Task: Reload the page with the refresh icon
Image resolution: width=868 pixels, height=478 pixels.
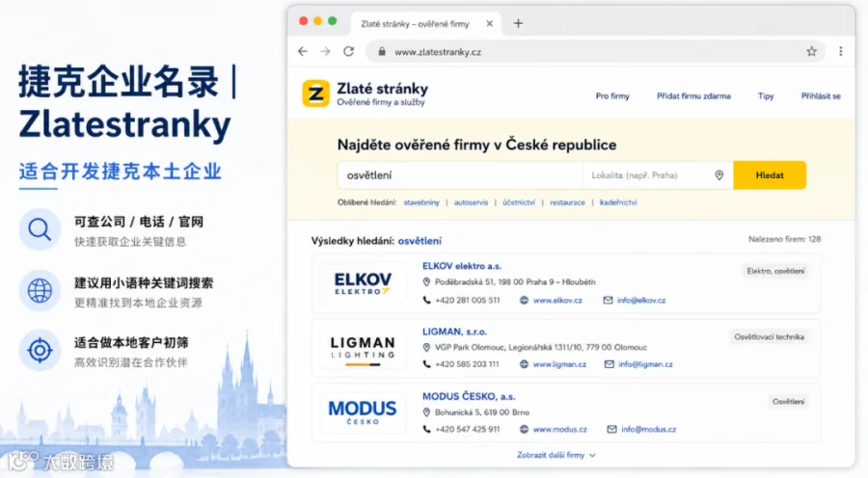Action: [349, 51]
